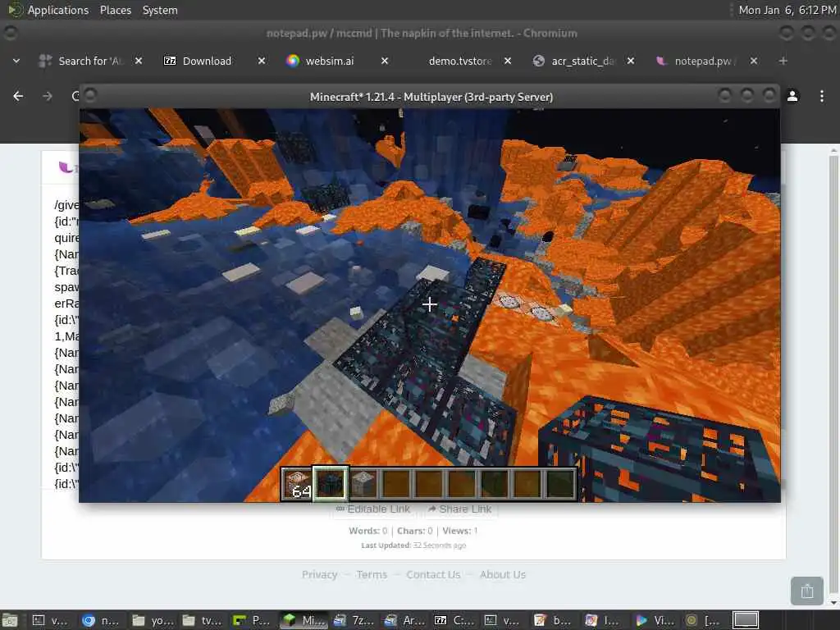Image resolution: width=840 pixels, height=630 pixels.
Task: Open taskbar item 'P...' with green icon
Action: point(252,620)
